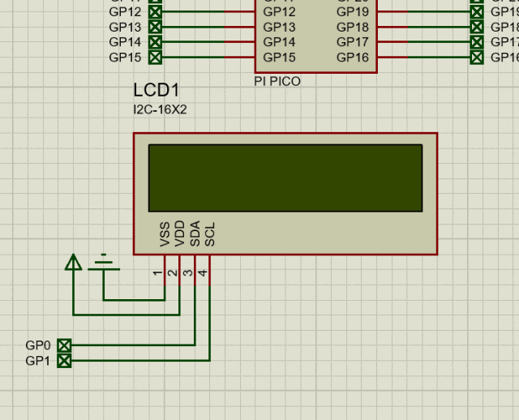Click the GP1 terminal text label
Image resolution: width=519 pixels, height=420 pixels.
[x=38, y=361]
